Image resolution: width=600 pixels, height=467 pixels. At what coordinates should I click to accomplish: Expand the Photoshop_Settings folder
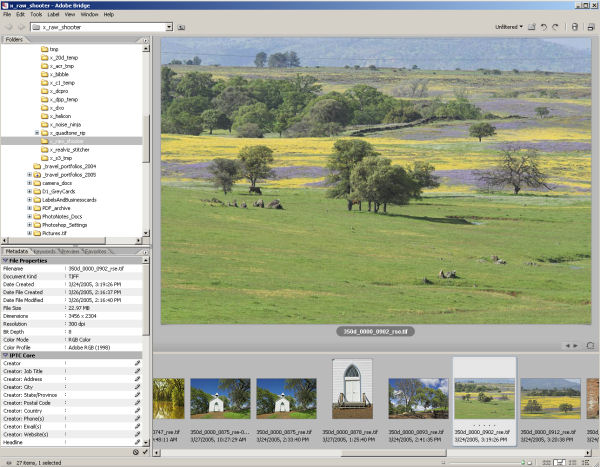[x=29, y=225]
